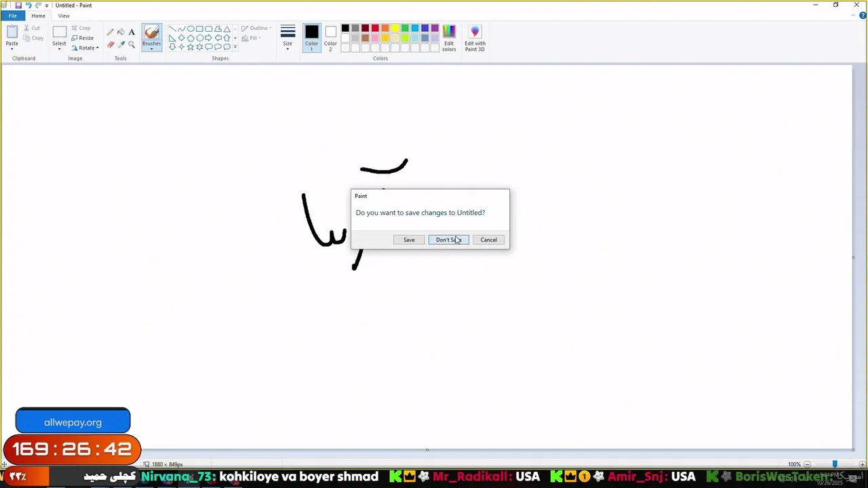Select the Fill with color bucket tool
Viewport: 868px width, 488px height.
(121, 32)
